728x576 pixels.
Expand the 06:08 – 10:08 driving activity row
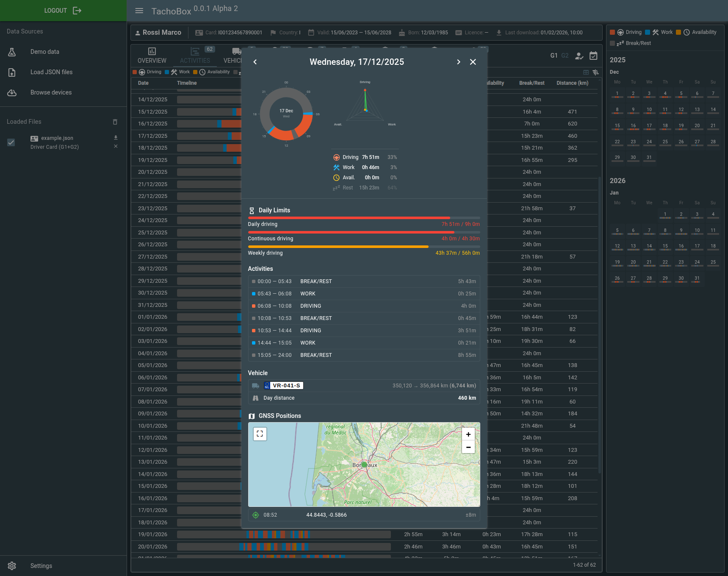[364, 306]
